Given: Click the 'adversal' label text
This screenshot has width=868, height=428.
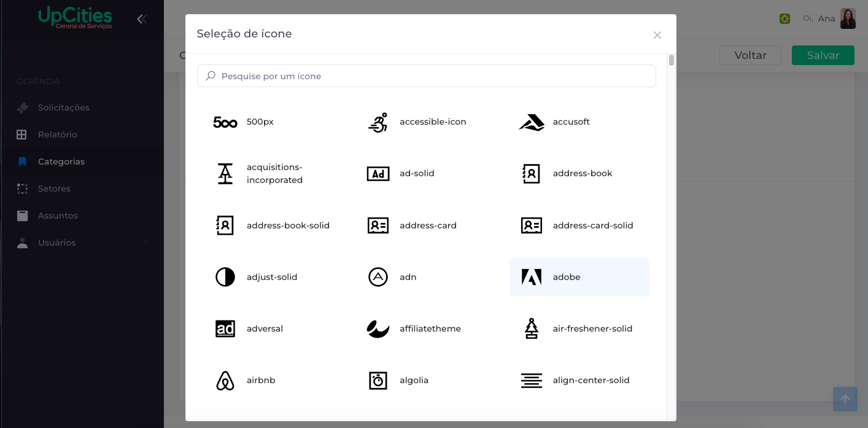Looking at the screenshot, I should (x=265, y=329).
